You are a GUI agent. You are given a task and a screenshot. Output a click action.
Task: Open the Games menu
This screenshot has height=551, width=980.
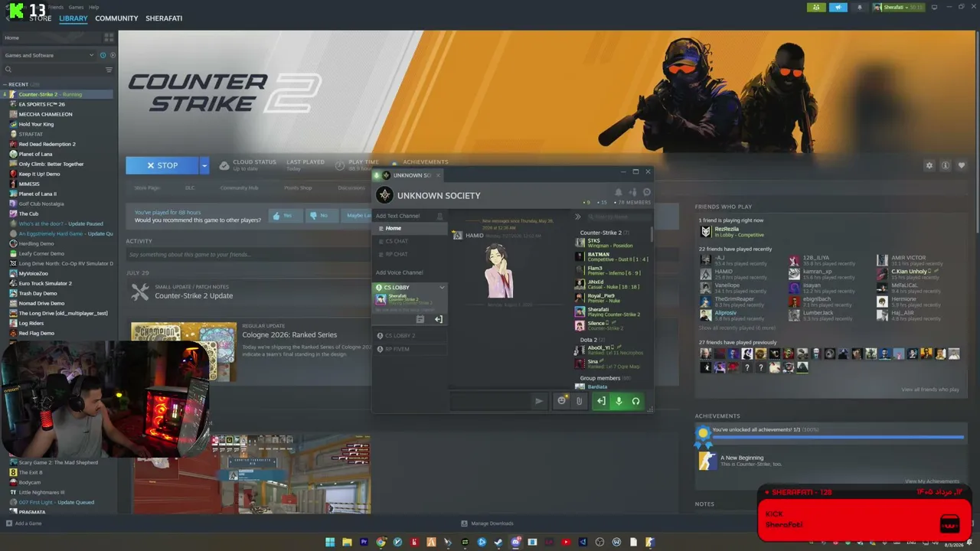coord(76,7)
